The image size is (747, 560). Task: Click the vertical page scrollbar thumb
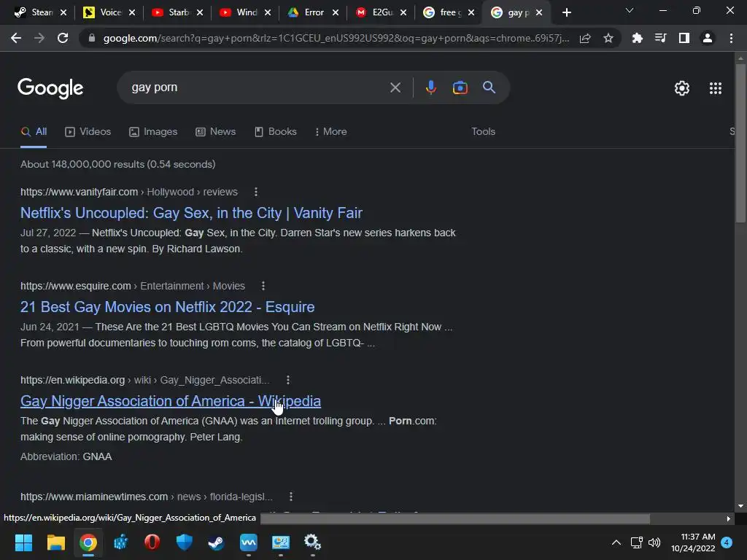pyautogui.click(x=740, y=143)
